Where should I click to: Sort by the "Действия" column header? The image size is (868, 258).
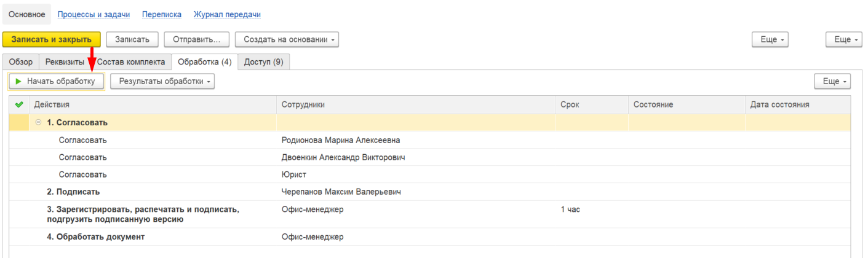pyautogui.click(x=152, y=105)
